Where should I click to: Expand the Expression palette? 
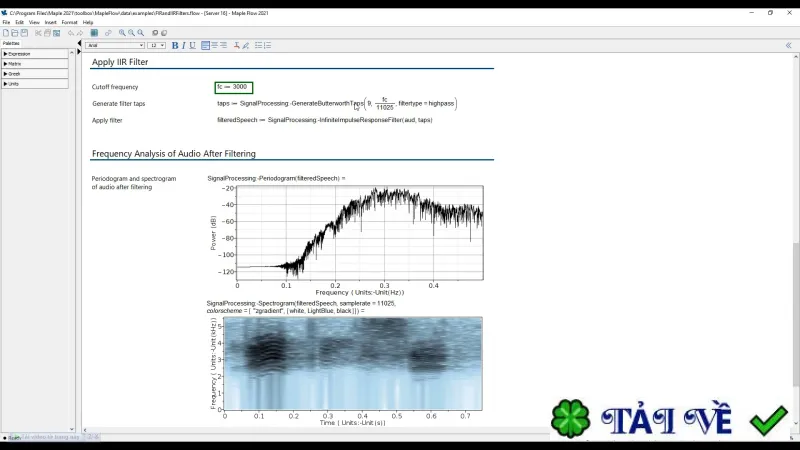click(x=35, y=54)
